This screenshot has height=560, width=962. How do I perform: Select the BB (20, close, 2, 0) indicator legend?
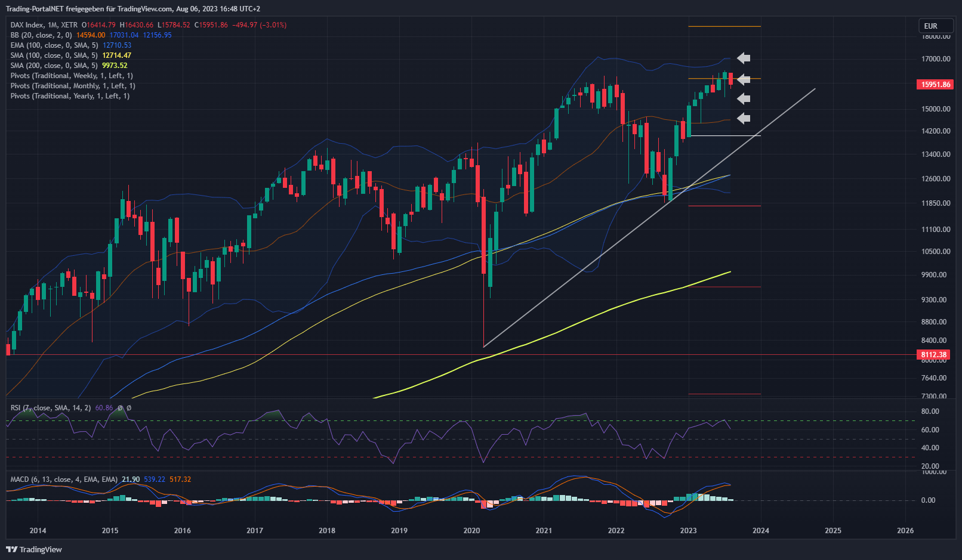coord(41,35)
